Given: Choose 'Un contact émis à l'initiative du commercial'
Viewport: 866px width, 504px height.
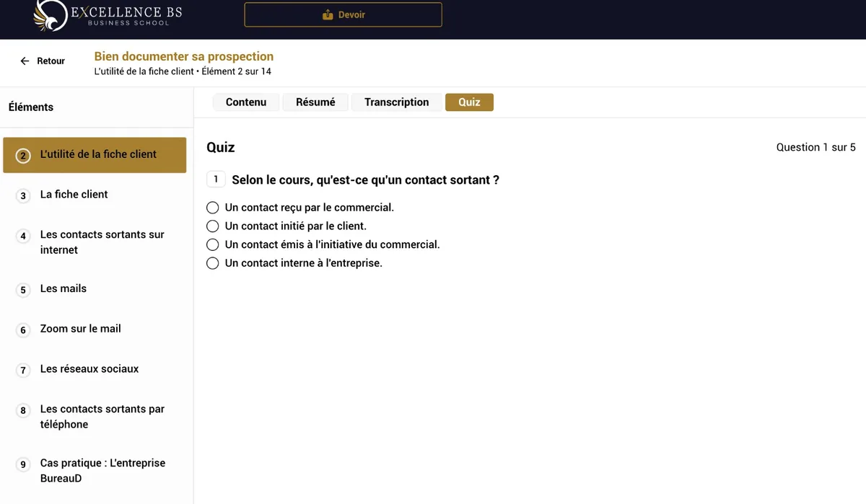Looking at the screenshot, I should point(212,245).
